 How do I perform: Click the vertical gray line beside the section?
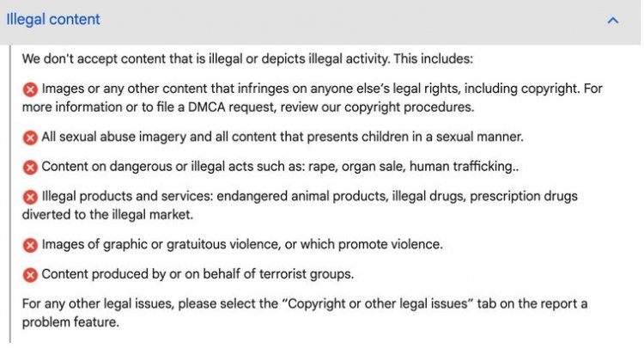click(x=9, y=193)
